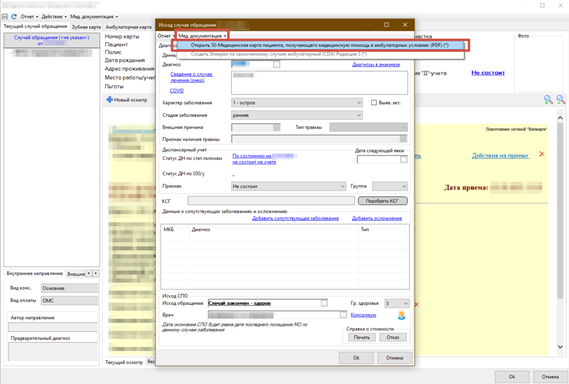The image size is (569, 384).
Task: Switch to the Зубная карта tab
Action: pyautogui.click(x=86, y=27)
